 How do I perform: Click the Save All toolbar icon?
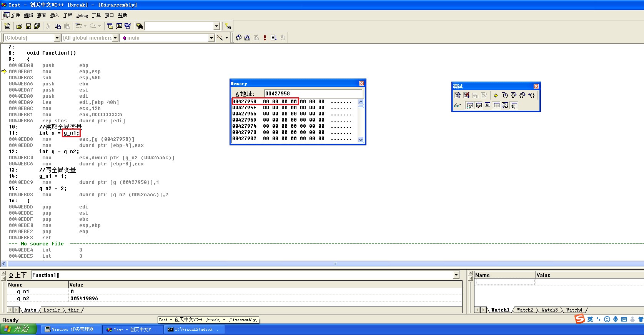37,26
